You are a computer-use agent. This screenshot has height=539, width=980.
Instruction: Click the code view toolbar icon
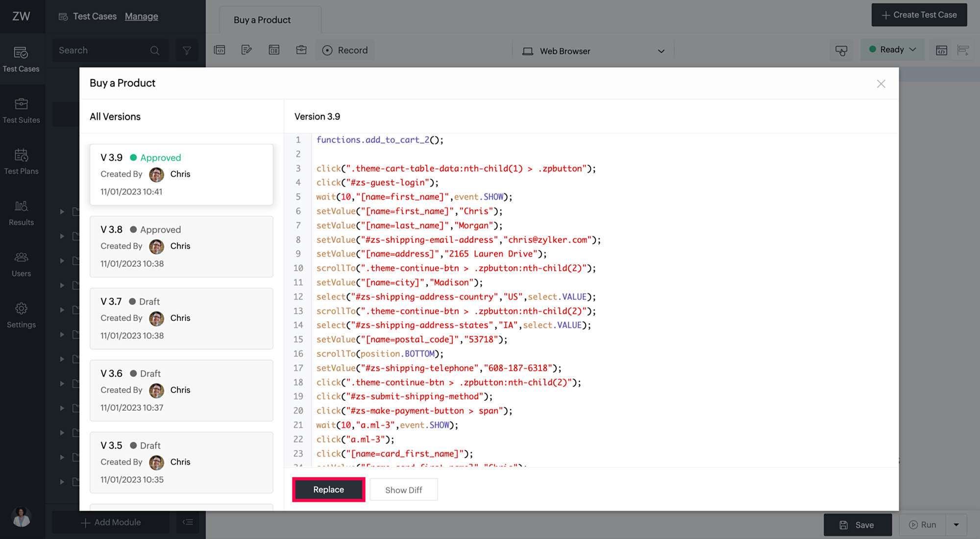tap(220, 50)
